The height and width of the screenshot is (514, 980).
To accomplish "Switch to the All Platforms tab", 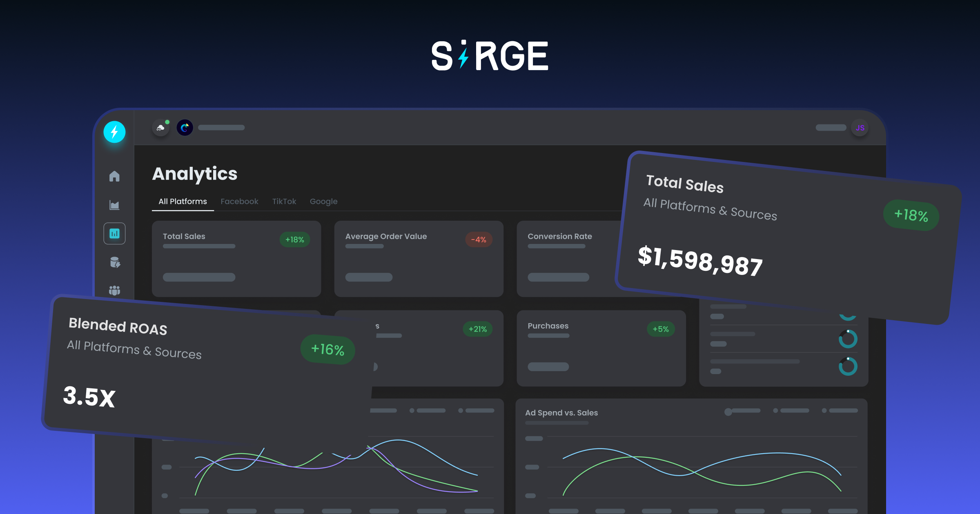I will pyautogui.click(x=183, y=202).
